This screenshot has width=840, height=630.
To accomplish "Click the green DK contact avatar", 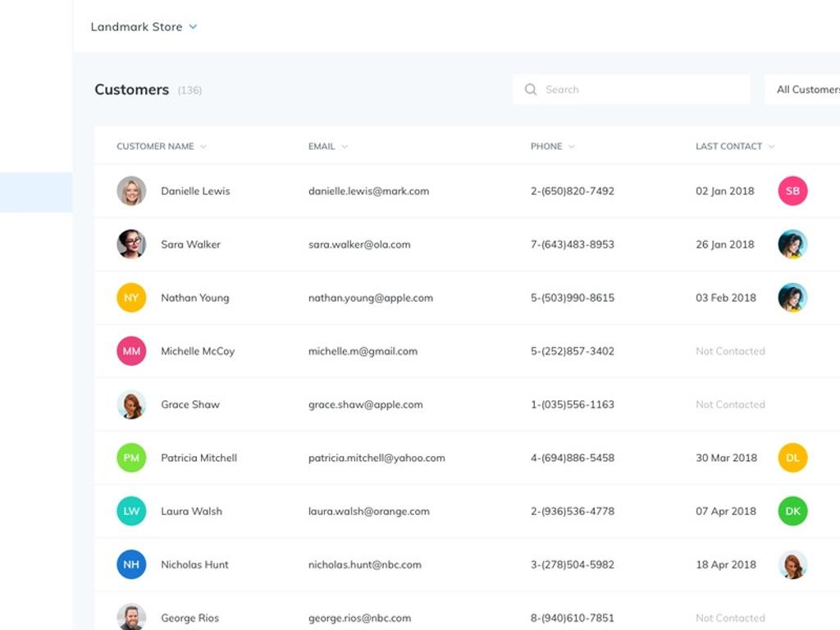I will 792,511.
